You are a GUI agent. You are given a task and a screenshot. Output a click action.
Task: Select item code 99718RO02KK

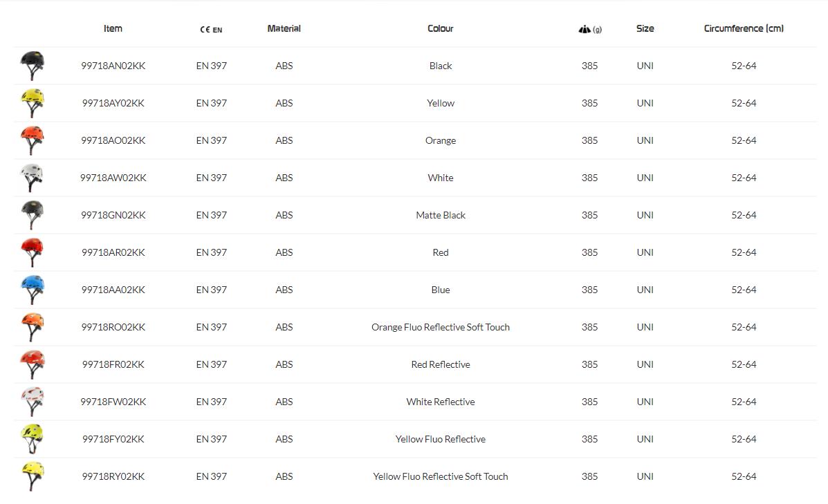tap(113, 327)
